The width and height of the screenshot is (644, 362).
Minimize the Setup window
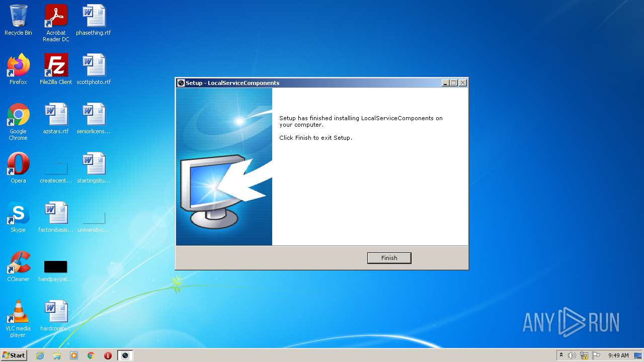point(445,83)
